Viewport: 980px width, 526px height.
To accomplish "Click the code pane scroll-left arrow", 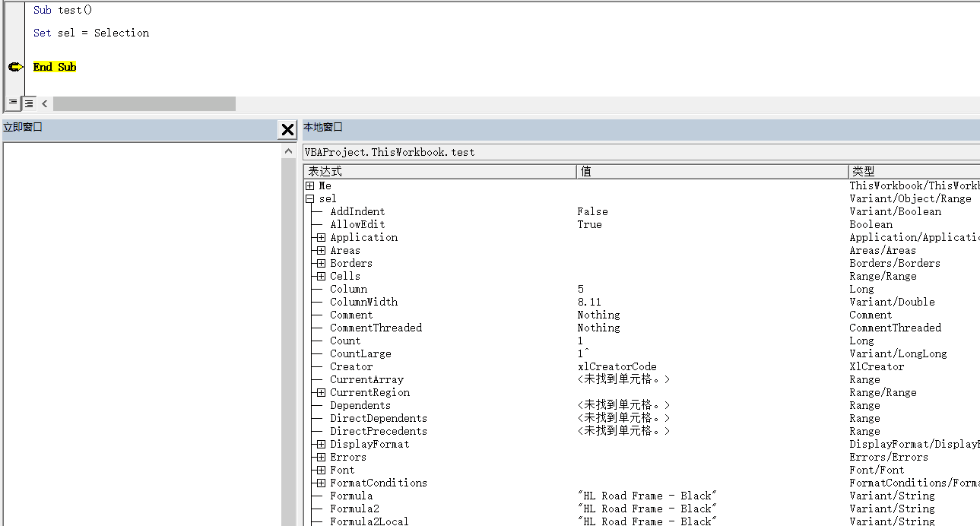I will tap(45, 103).
